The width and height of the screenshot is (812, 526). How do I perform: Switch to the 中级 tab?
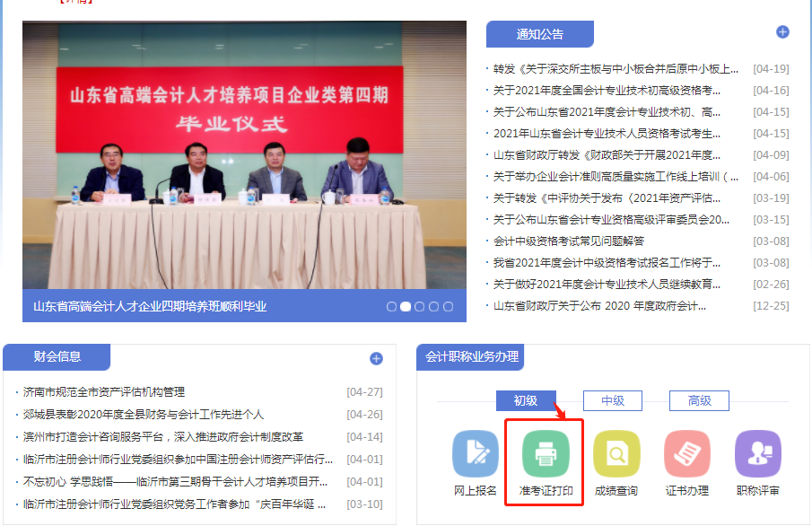click(x=612, y=401)
